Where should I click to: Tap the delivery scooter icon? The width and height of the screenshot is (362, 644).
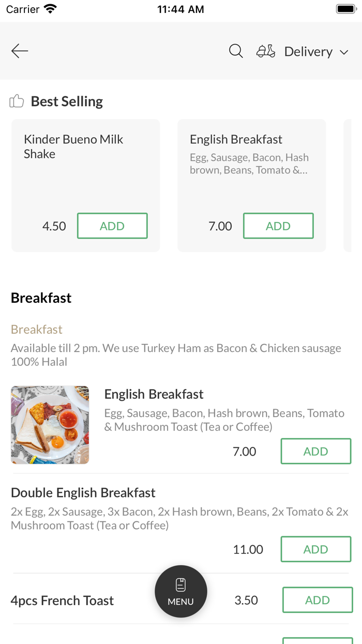click(266, 51)
